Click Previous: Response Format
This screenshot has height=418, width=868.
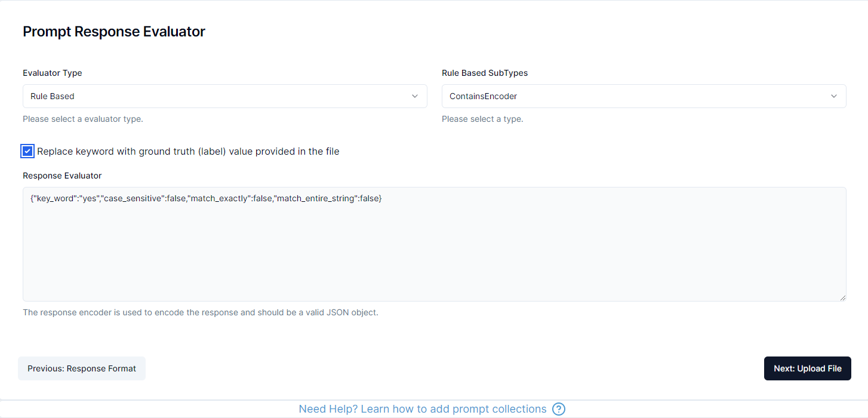(81, 368)
